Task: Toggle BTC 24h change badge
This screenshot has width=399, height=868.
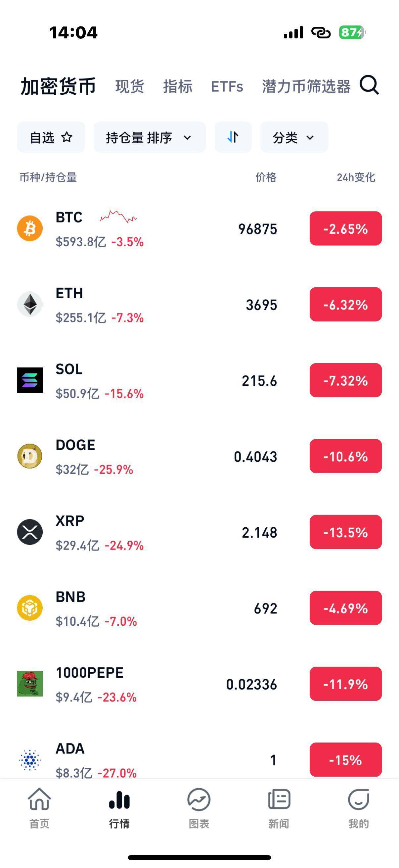Action: pyautogui.click(x=345, y=228)
